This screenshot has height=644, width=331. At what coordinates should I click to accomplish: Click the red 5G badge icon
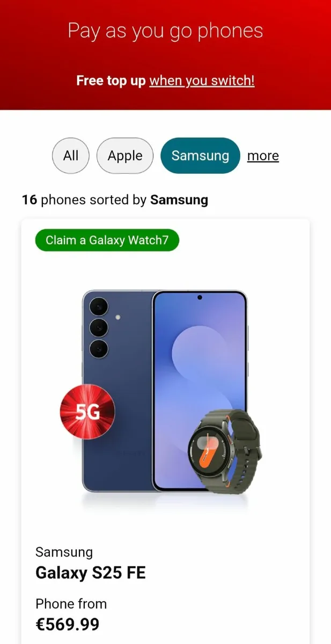coord(87,412)
